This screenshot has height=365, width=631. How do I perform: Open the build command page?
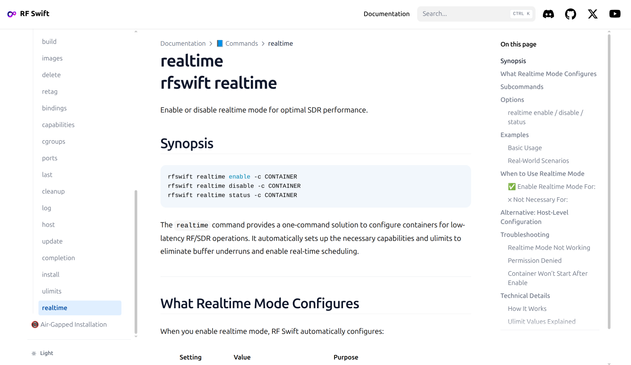click(x=49, y=41)
